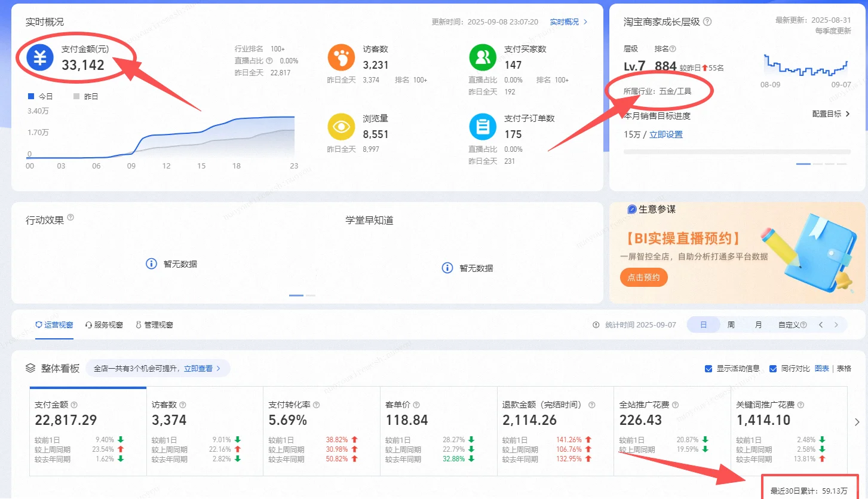This screenshot has width=868, height=499.
Task: Select the 访客数 footprint icon
Action: click(x=341, y=58)
